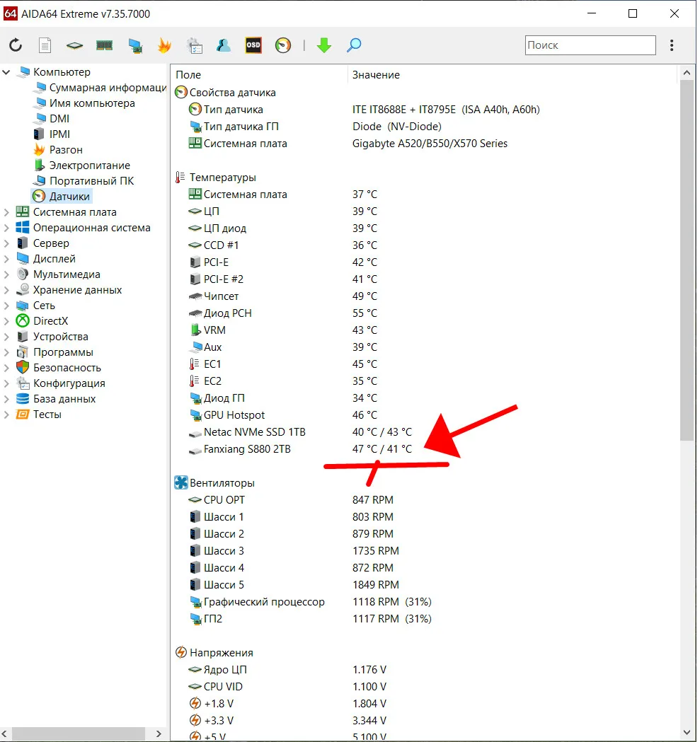The width and height of the screenshot is (700, 742).
Task: Open the OSD panel icon
Action: (x=253, y=45)
